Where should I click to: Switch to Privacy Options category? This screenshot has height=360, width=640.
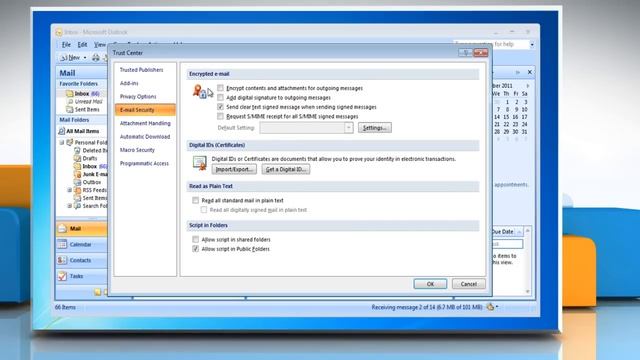click(138, 97)
